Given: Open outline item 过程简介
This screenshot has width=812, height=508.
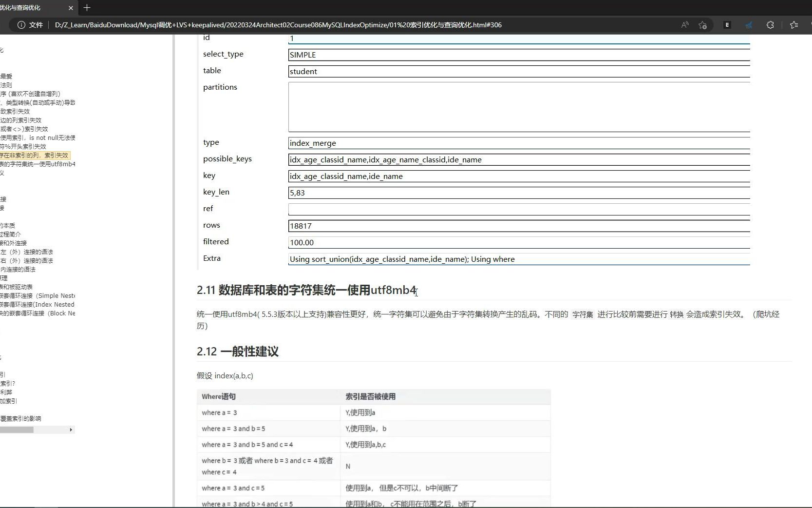Looking at the screenshot, I should 10,234.
